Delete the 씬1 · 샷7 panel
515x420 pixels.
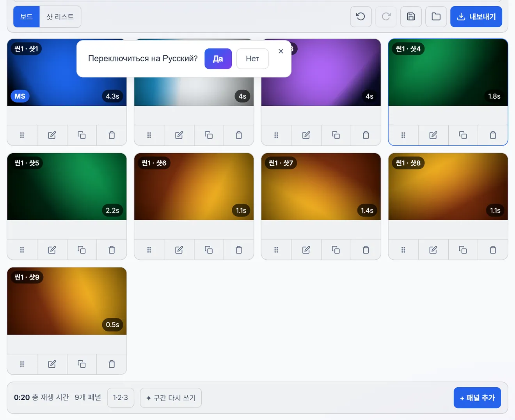click(x=366, y=250)
